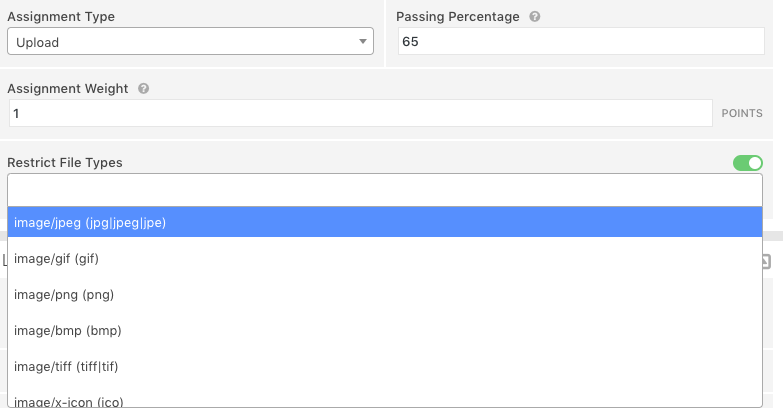Select the image/bmp (bmp) file type
Viewport: 783px width, 408px height.
pos(384,330)
